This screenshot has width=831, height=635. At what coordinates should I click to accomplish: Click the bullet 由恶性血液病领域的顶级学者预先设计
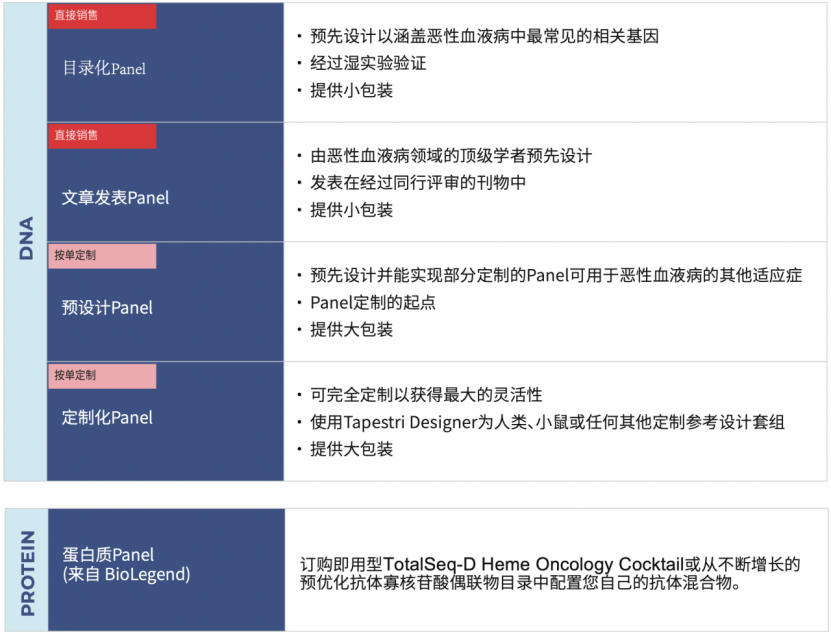[451, 156]
